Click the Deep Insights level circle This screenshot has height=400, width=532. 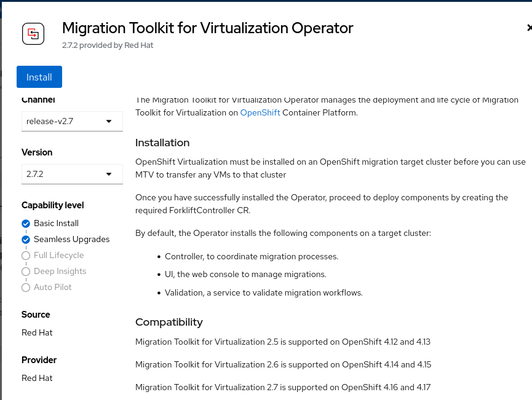coord(26,272)
